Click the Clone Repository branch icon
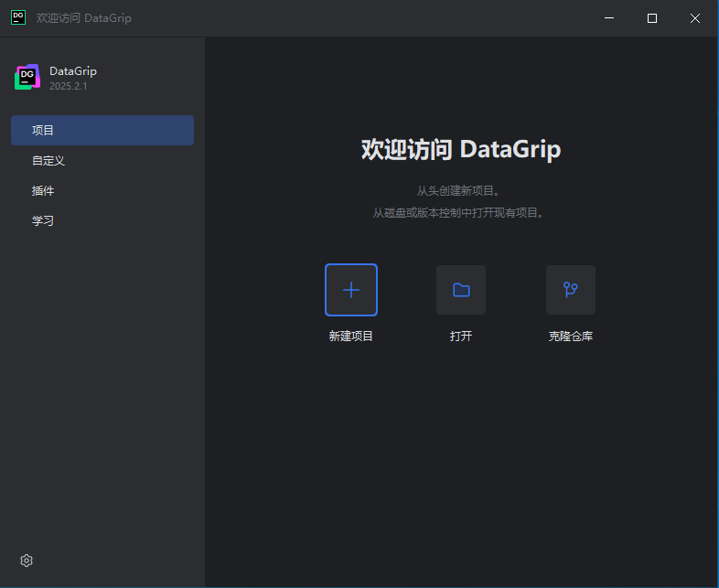Screen dimensions: 719x588 coord(571,290)
